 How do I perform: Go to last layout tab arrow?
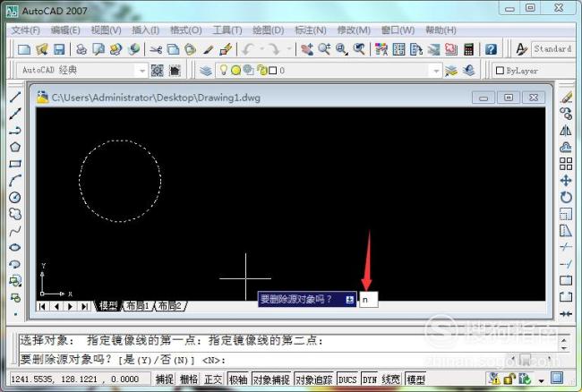[85, 306]
